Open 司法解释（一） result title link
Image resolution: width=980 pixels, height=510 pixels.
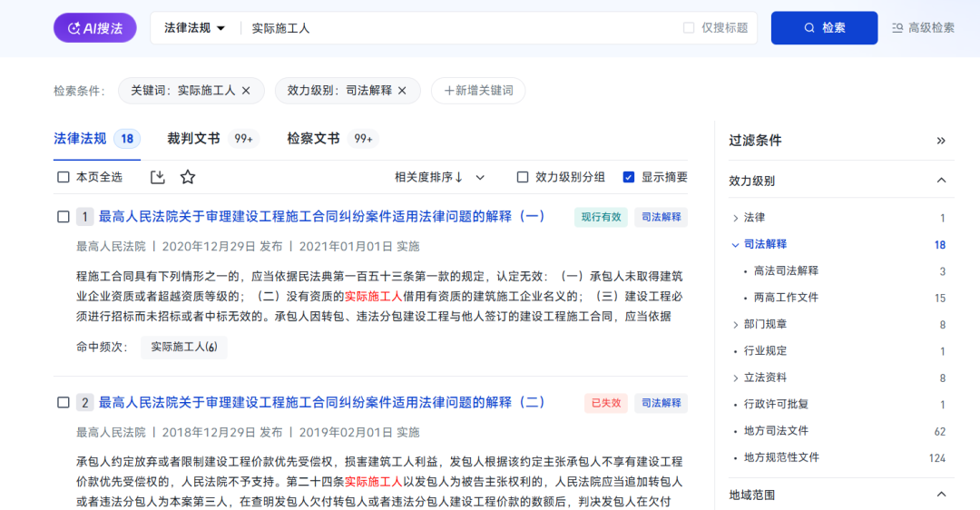[322, 217]
